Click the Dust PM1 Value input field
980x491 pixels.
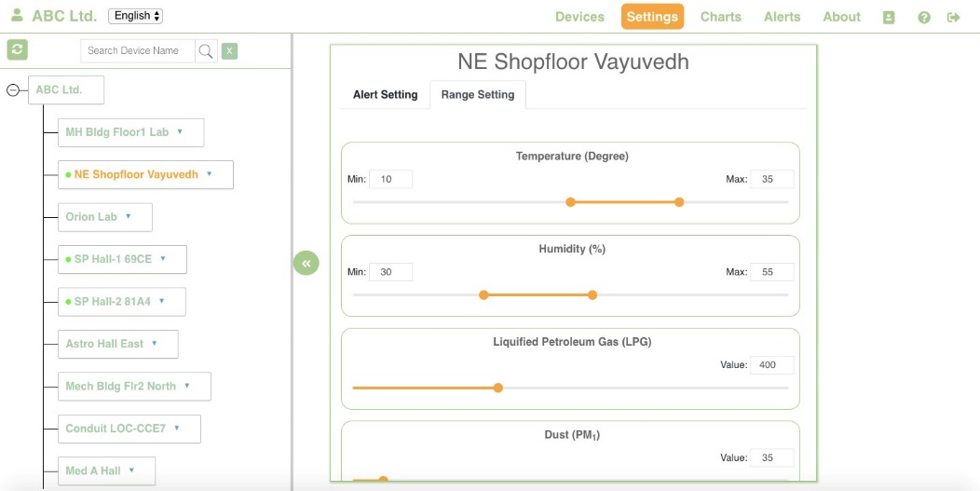(x=772, y=457)
